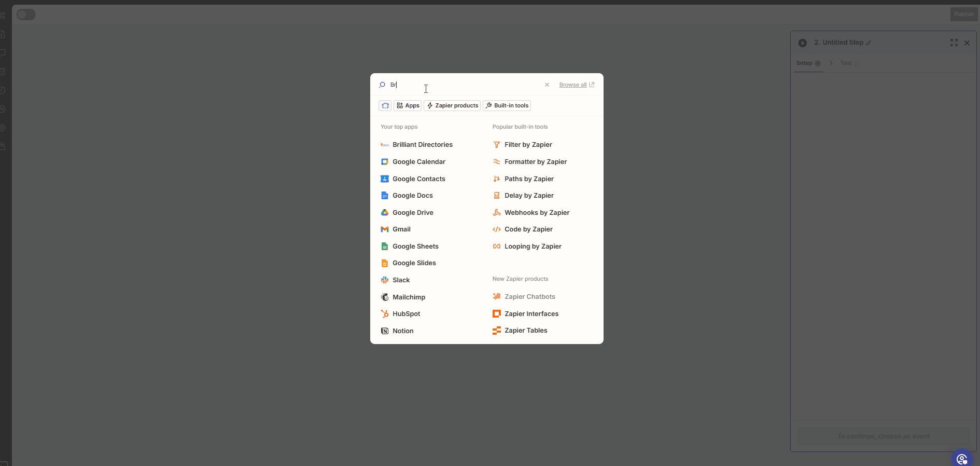
Task: Click the Publish button
Action: point(964,15)
